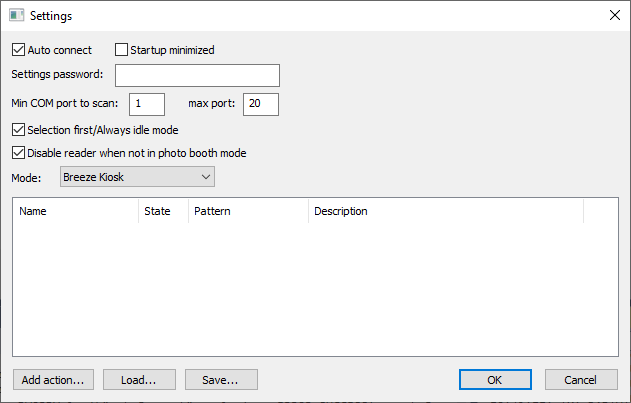Close the Settings dialog

[x=614, y=16]
